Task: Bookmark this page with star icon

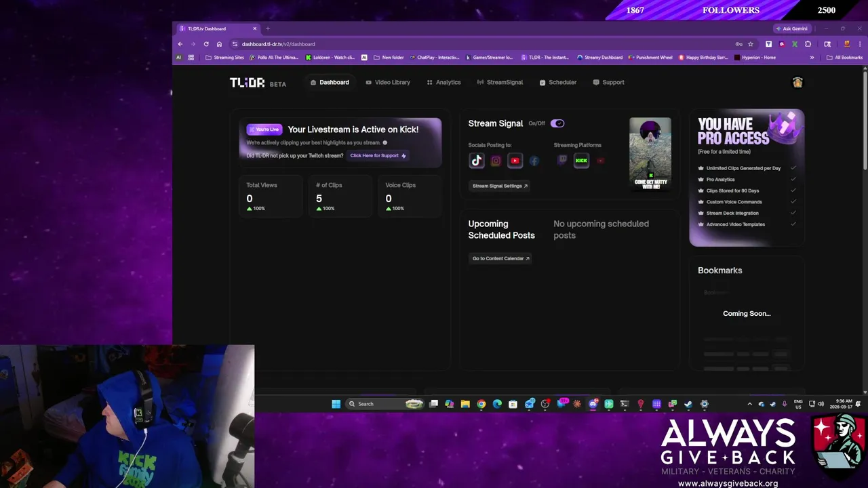Action: tap(751, 44)
